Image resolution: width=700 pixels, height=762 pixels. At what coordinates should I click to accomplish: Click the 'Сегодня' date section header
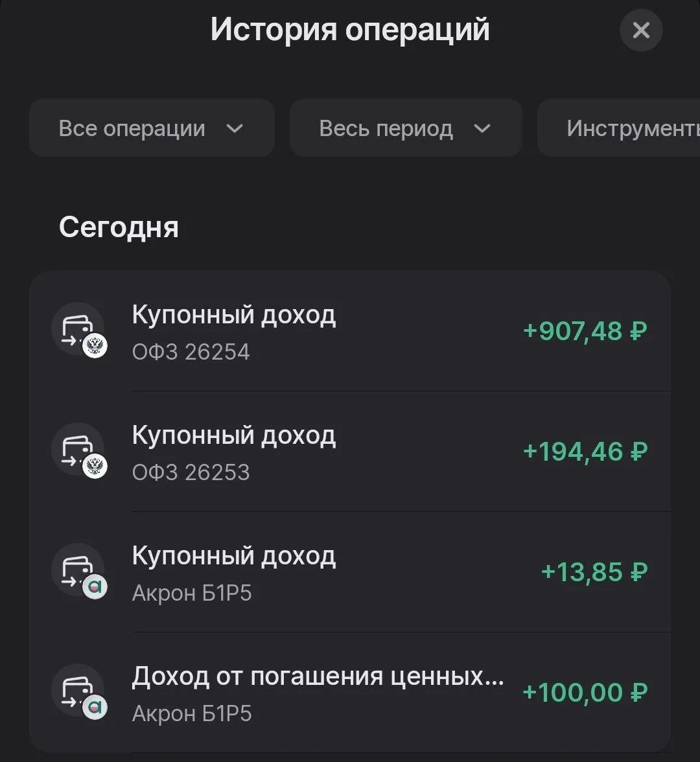click(119, 227)
